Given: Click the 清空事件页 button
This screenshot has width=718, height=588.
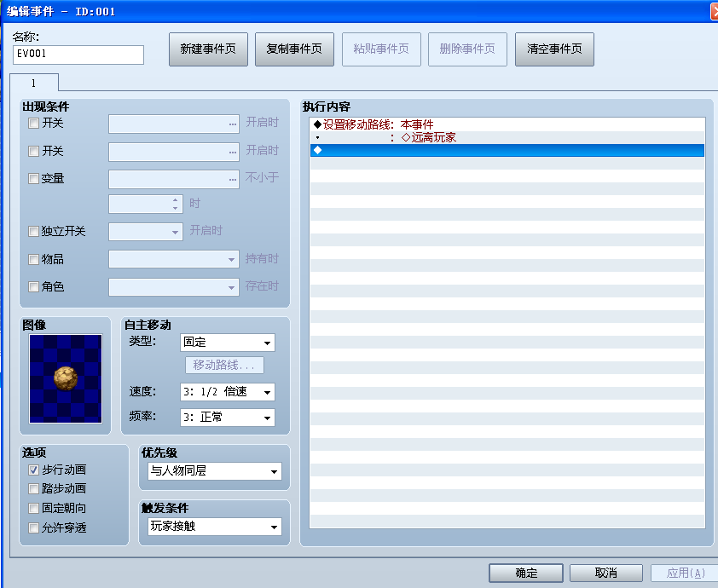Looking at the screenshot, I should point(554,49).
